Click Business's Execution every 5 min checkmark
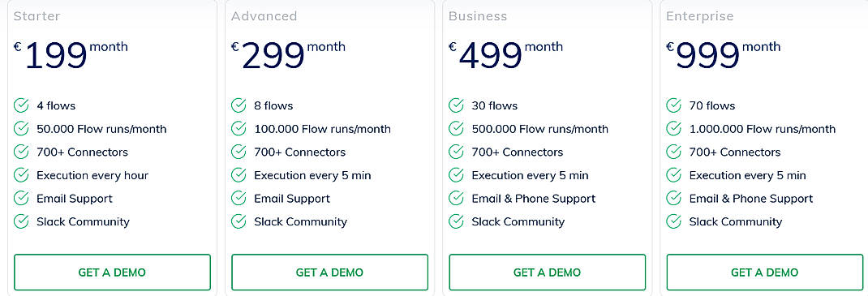Viewport: 868px width, 296px height. click(x=456, y=175)
